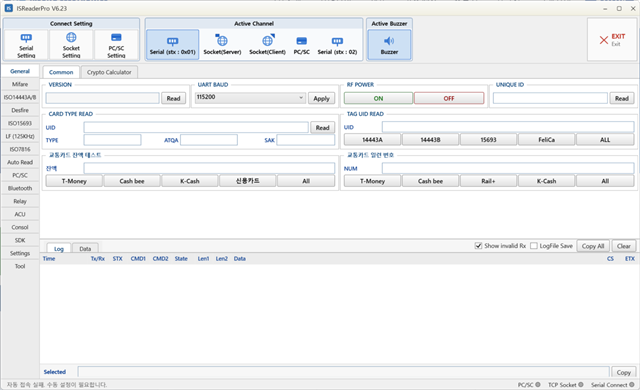Read tag UID with 15693 button
Viewport: 640px width, 390px height.
489,140
